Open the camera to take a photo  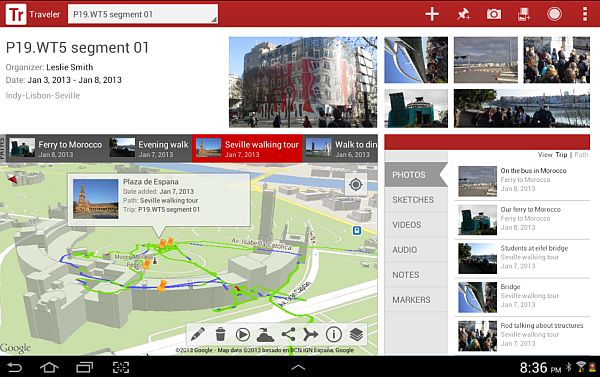point(494,14)
